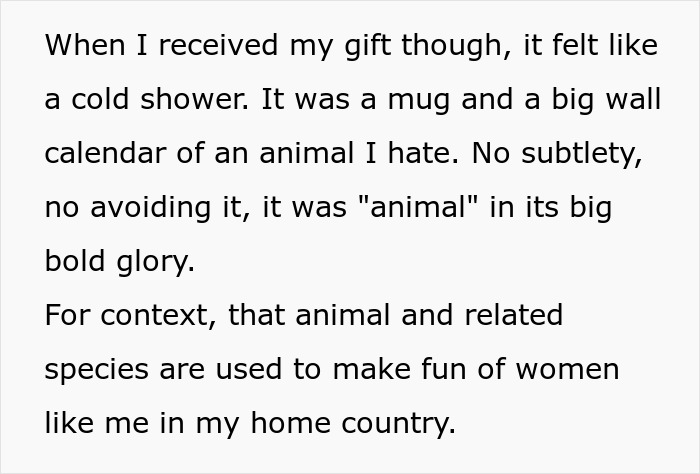Click the word "bold" before glory
This screenshot has width=700, height=474.
tap(74, 261)
